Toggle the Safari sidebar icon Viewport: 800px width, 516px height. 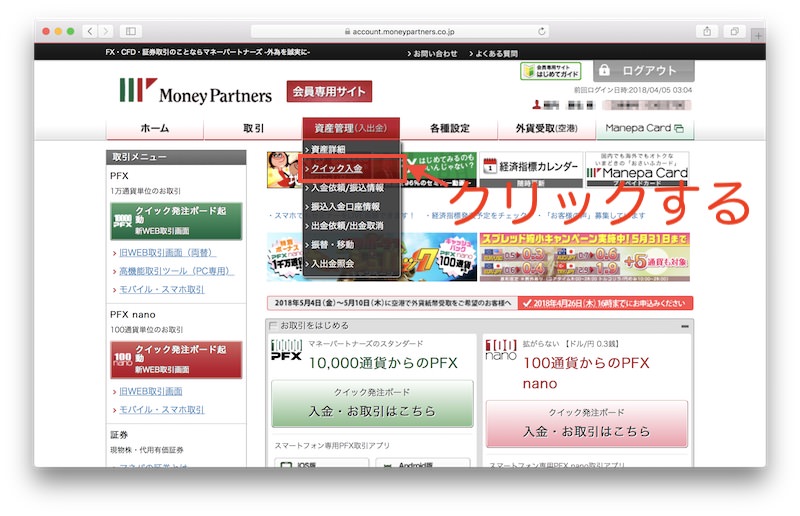pos(131,31)
